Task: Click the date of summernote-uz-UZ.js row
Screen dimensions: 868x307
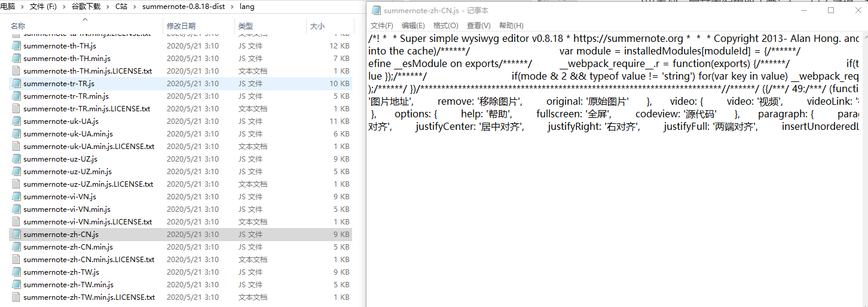Action: (x=192, y=159)
